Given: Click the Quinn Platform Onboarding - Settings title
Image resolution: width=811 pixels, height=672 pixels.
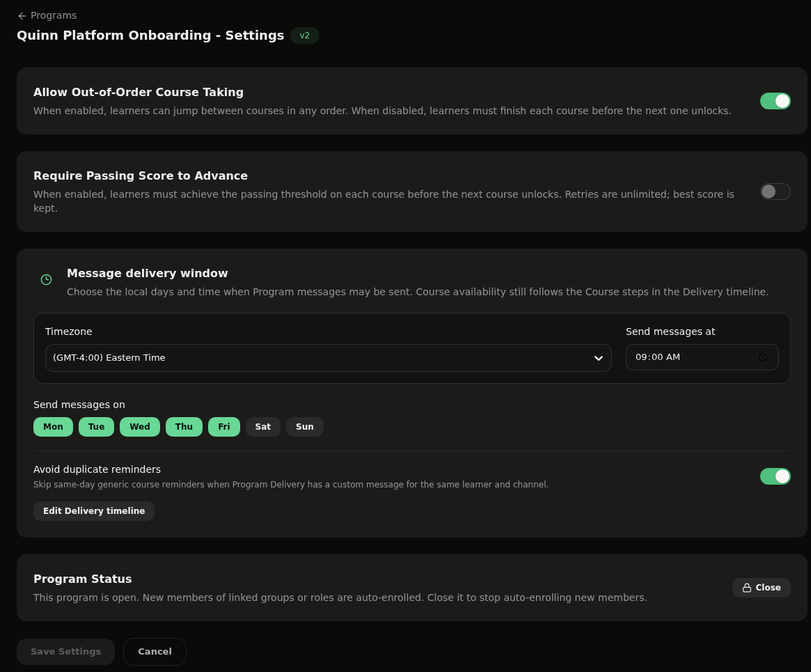Looking at the screenshot, I should (x=150, y=36).
